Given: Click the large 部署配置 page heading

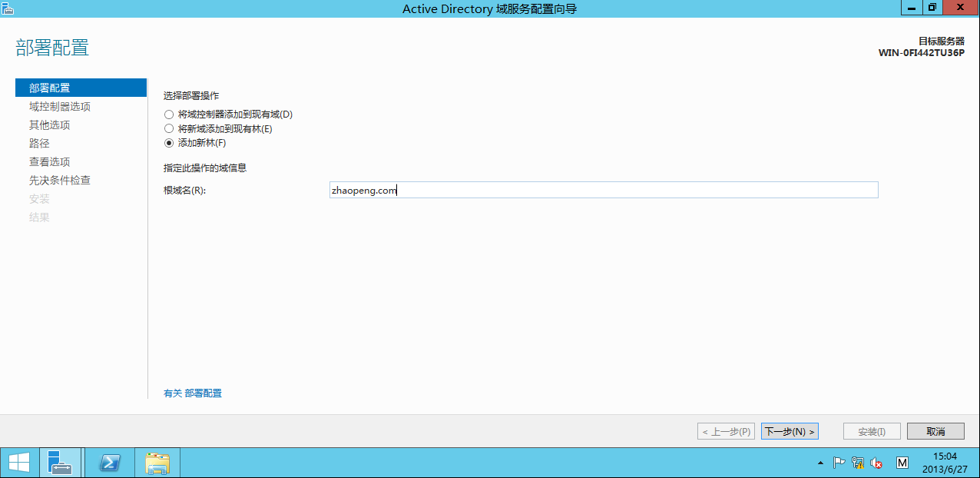Looking at the screenshot, I should 52,48.
